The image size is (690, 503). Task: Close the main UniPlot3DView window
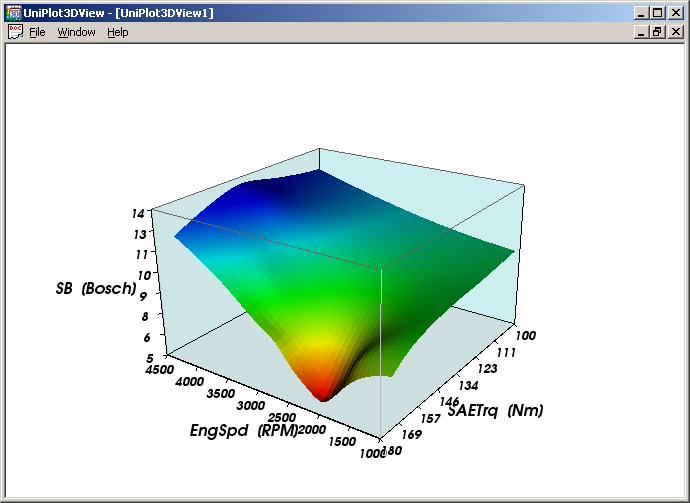(676, 13)
